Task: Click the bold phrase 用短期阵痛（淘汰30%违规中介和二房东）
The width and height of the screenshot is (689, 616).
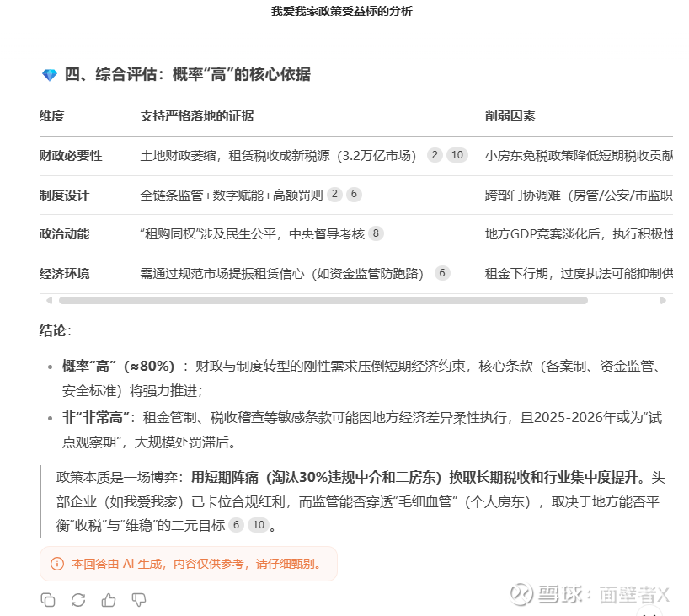Action: point(318,477)
